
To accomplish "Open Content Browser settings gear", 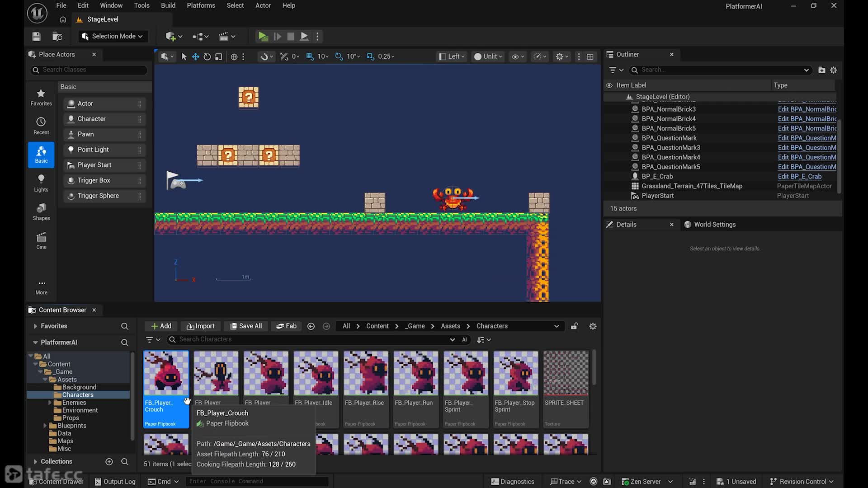I will point(593,326).
